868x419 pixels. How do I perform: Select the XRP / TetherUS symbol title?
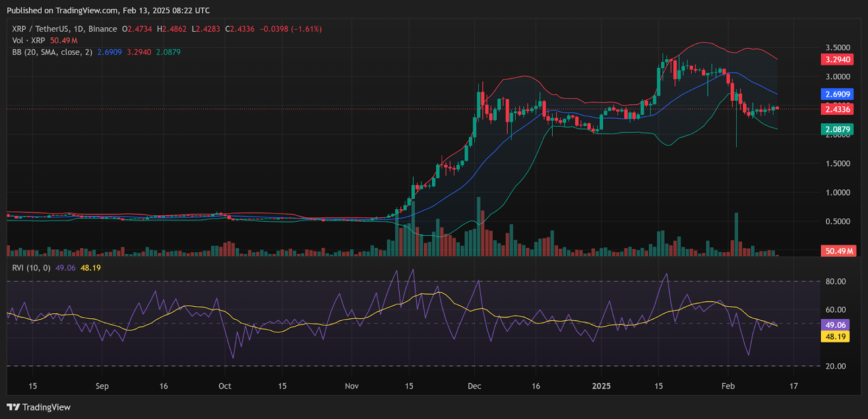pos(37,29)
